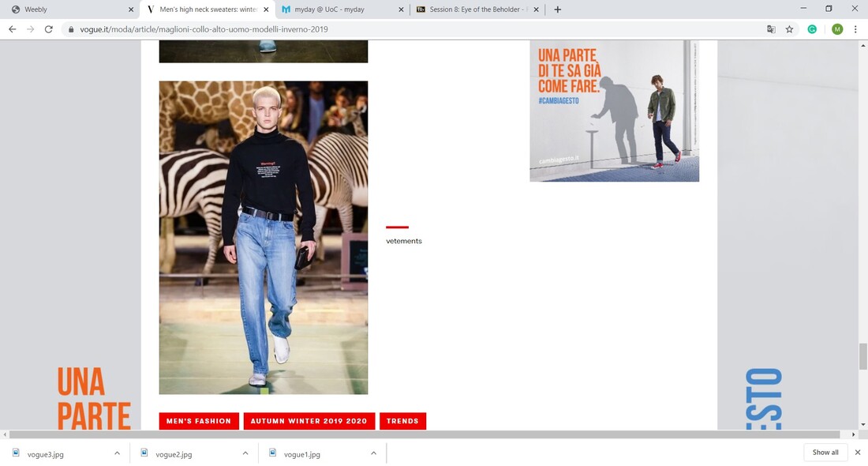Switch to the myday @ UoC tab
This screenshot has height=466, width=868.
(342, 9)
